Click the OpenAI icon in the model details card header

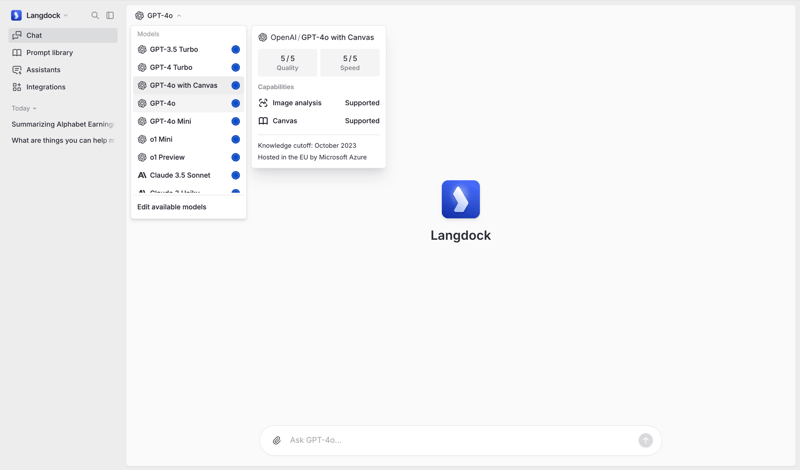coord(262,37)
